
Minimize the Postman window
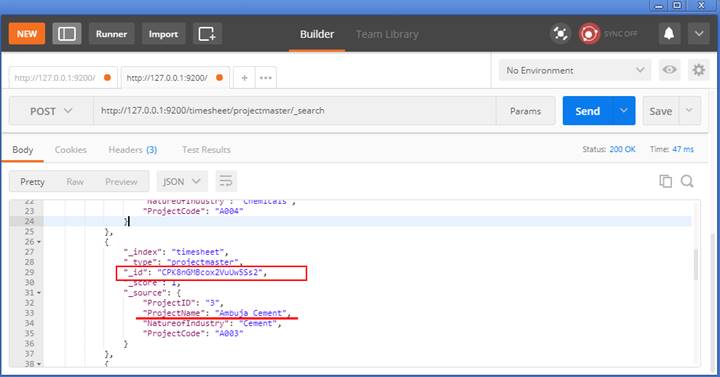click(x=659, y=6)
